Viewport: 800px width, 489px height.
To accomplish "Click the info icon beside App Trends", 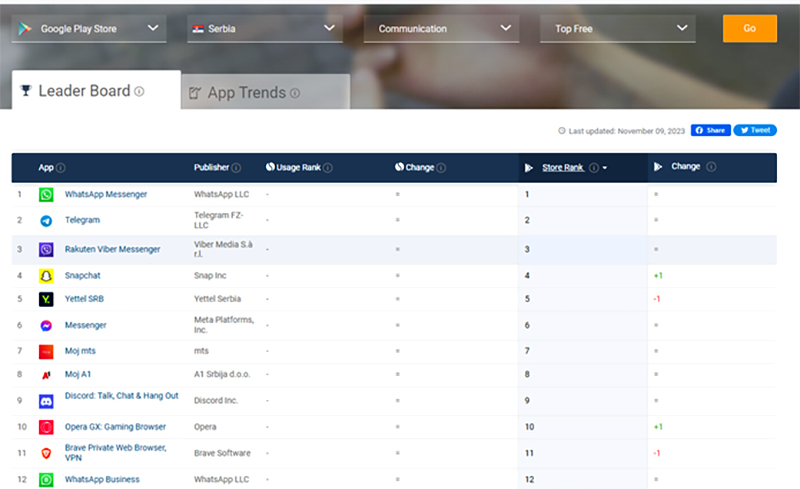I will pos(295,93).
